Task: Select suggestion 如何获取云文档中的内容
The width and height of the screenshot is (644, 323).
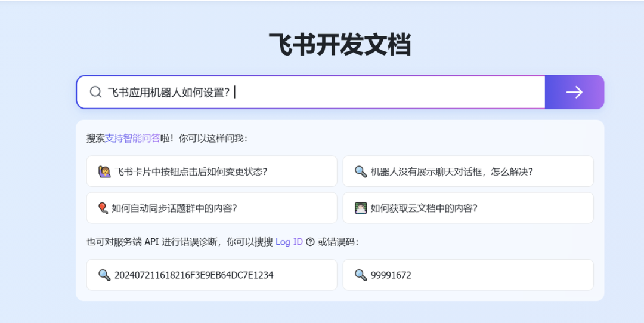Action: (x=468, y=208)
